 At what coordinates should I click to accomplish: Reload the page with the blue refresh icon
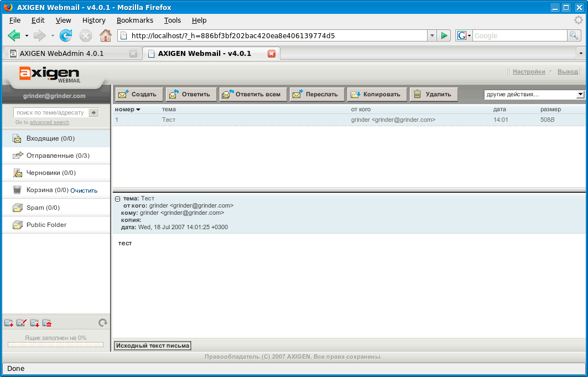66,35
